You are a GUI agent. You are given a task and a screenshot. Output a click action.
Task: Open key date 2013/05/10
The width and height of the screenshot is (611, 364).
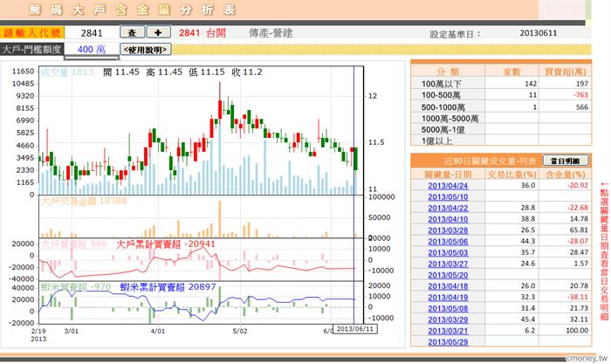pyautogui.click(x=448, y=196)
